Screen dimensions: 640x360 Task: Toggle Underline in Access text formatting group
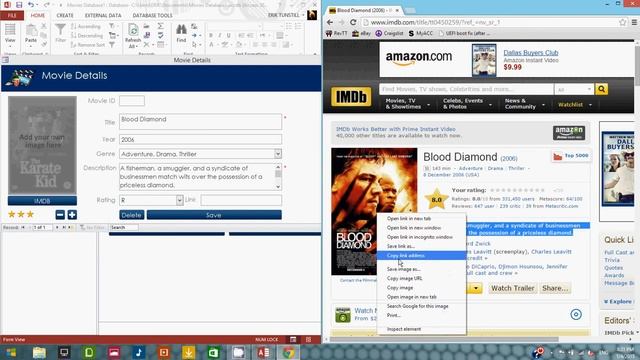point(229,36)
